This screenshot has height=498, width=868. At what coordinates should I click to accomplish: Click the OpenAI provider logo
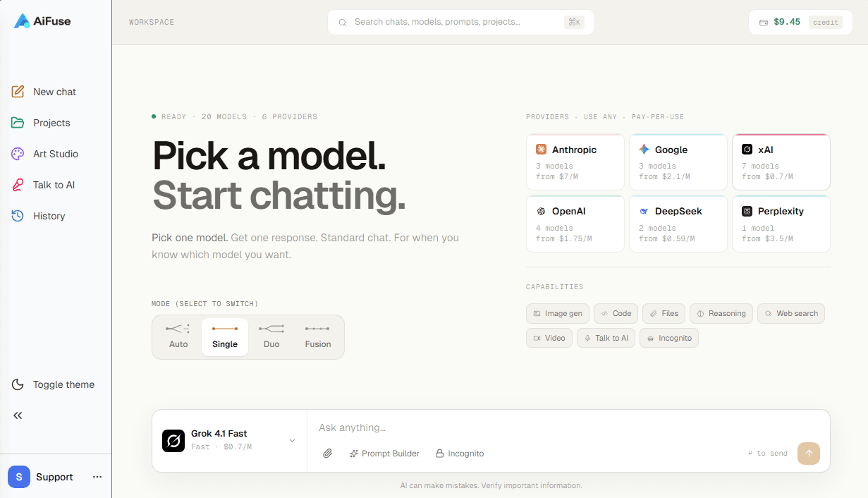542,211
